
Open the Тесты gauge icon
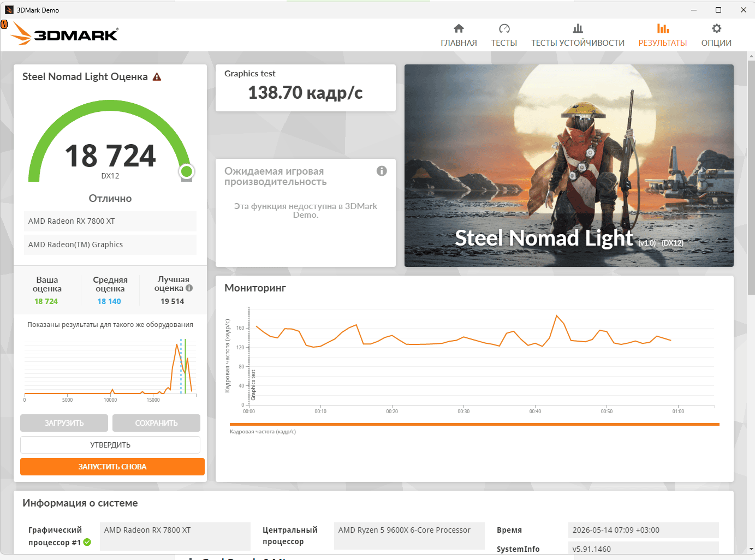pyautogui.click(x=504, y=28)
